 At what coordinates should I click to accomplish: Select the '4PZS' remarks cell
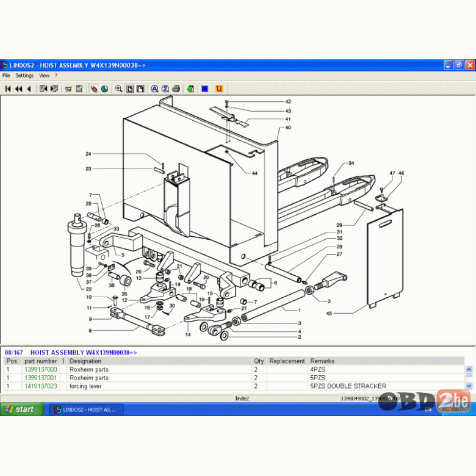pos(386,369)
